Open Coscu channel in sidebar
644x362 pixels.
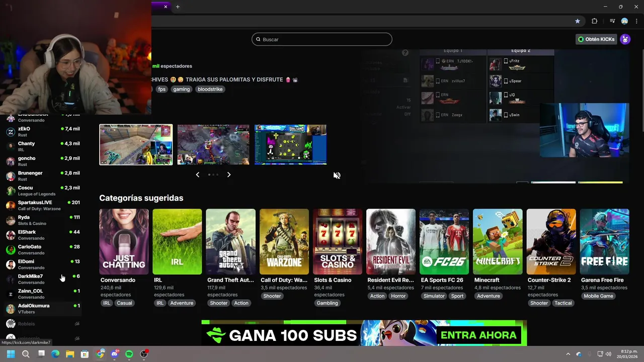(43, 191)
